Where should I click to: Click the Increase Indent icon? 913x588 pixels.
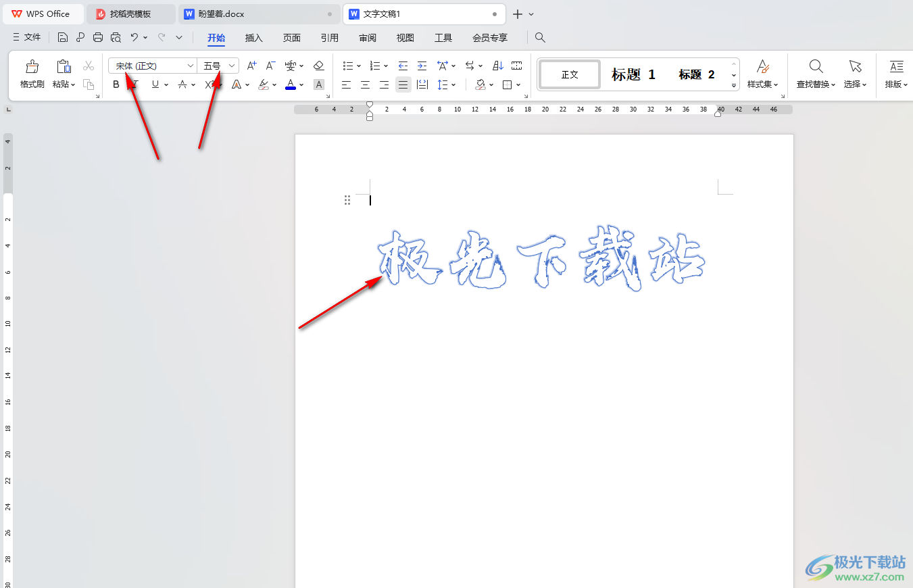pos(422,66)
